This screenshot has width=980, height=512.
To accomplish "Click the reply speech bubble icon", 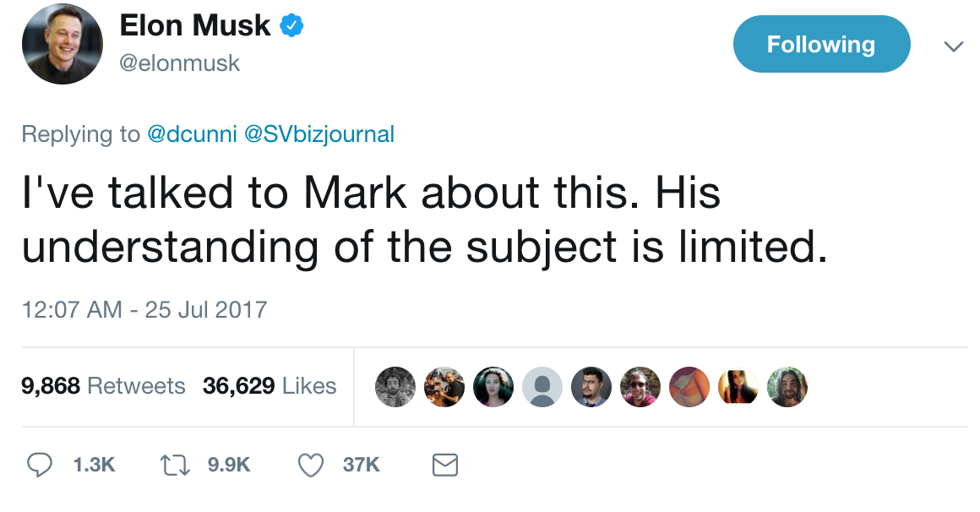I will point(40,465).
